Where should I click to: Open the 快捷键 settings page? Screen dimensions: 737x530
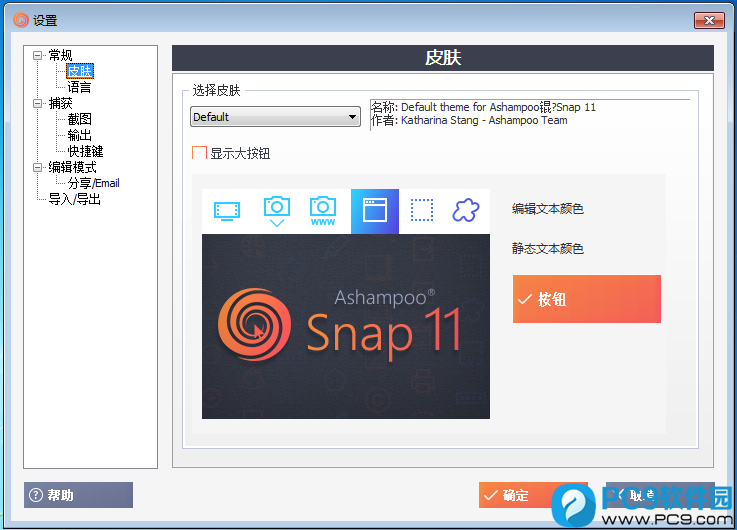[x=85, y=151]
